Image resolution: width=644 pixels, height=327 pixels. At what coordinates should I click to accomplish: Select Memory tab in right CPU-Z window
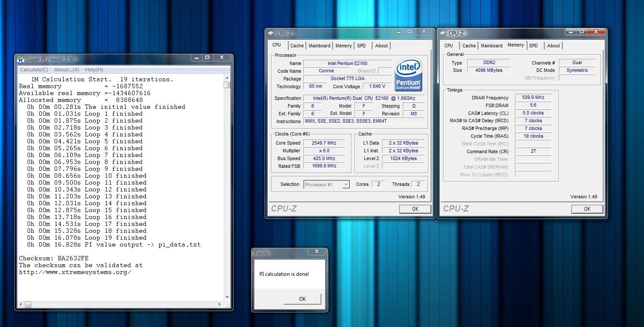[515, 45]
